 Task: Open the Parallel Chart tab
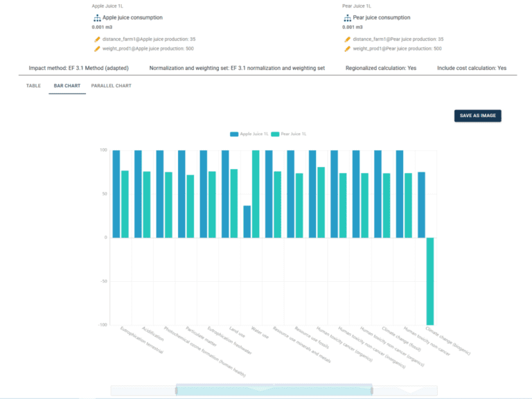tap(111, 86)
